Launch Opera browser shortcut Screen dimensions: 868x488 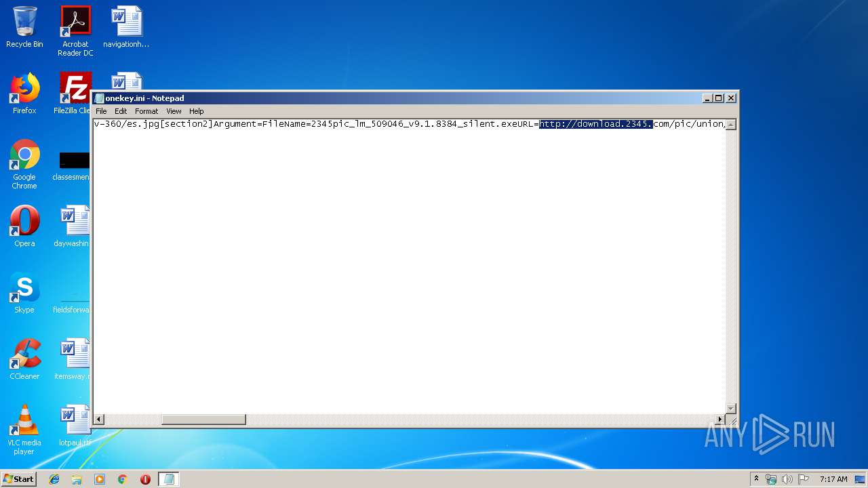tap(24, 226)
